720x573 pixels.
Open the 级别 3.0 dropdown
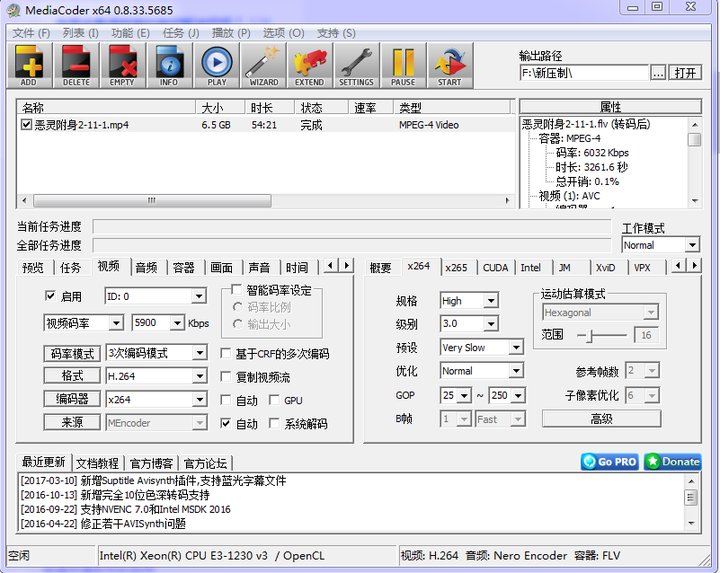[469, 323]
